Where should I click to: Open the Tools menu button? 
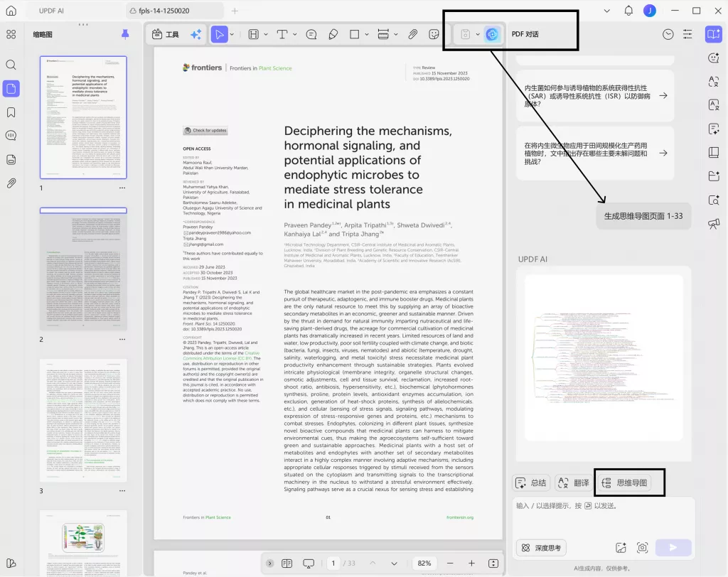(166, 34)
